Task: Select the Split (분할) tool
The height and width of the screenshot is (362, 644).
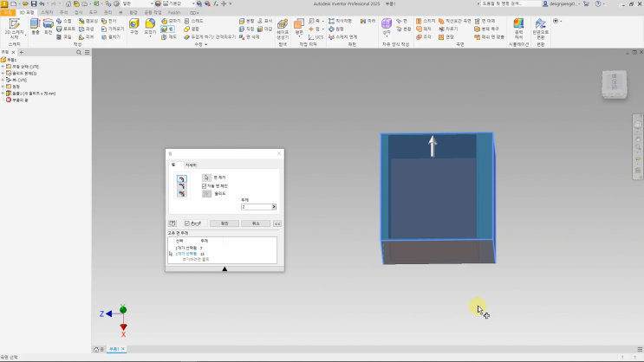Action: (x=247, y=21)
